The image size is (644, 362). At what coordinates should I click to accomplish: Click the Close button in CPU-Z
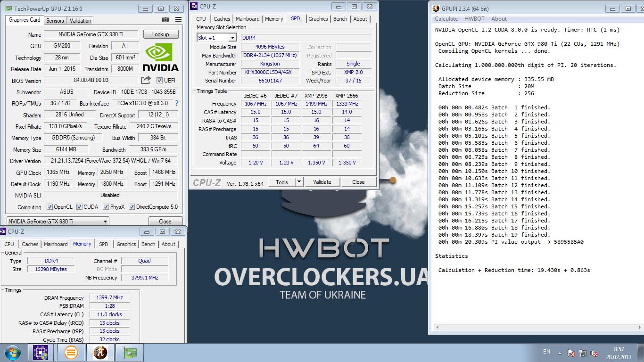tap(358, 182)
